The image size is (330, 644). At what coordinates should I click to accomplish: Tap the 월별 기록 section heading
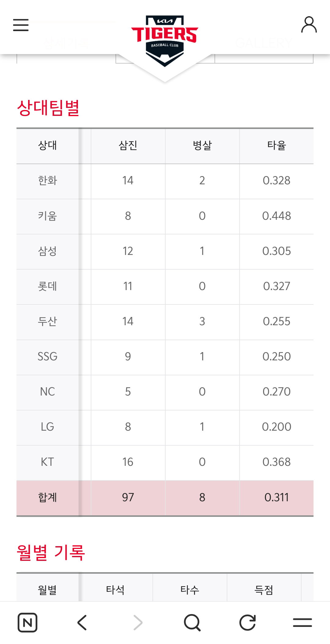point(51,553)
